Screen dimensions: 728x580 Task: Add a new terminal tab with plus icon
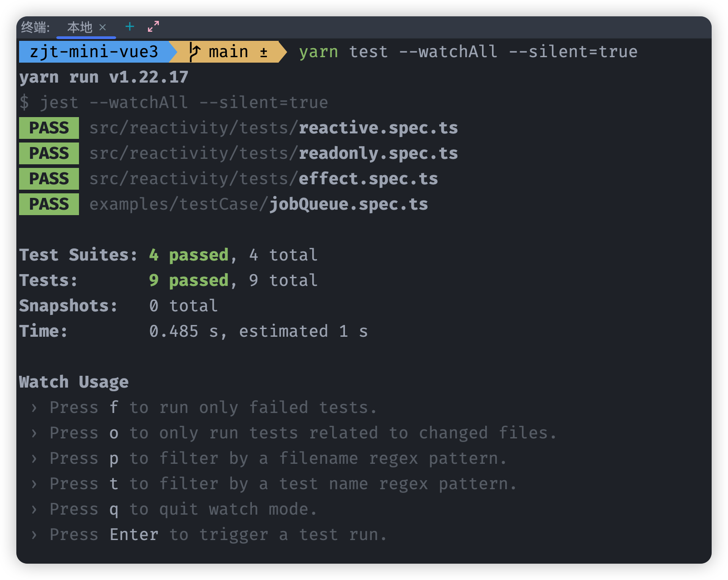click(x=130, y=27)
